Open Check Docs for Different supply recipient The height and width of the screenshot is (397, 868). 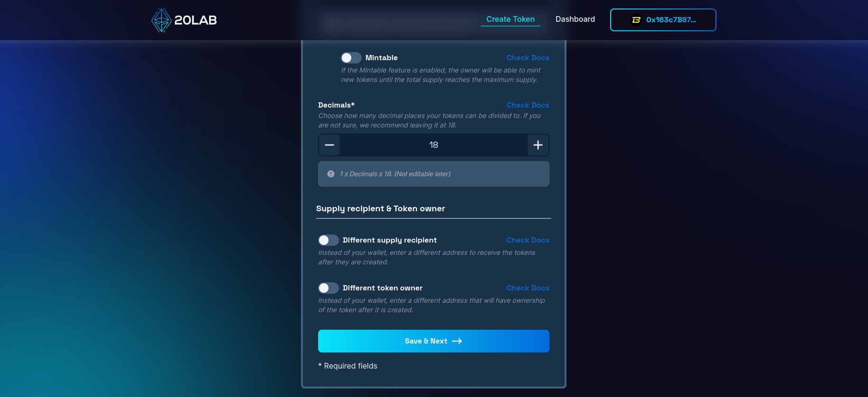coord(528,240)
